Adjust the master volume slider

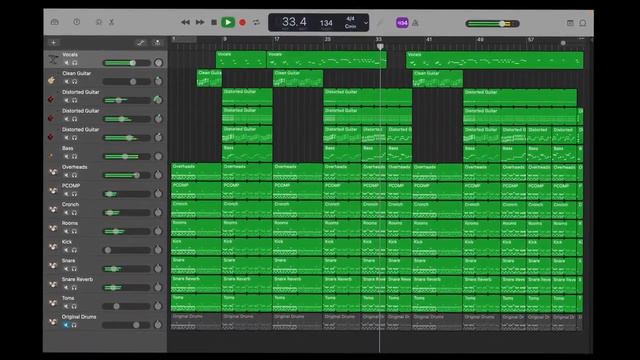(492, 24)
